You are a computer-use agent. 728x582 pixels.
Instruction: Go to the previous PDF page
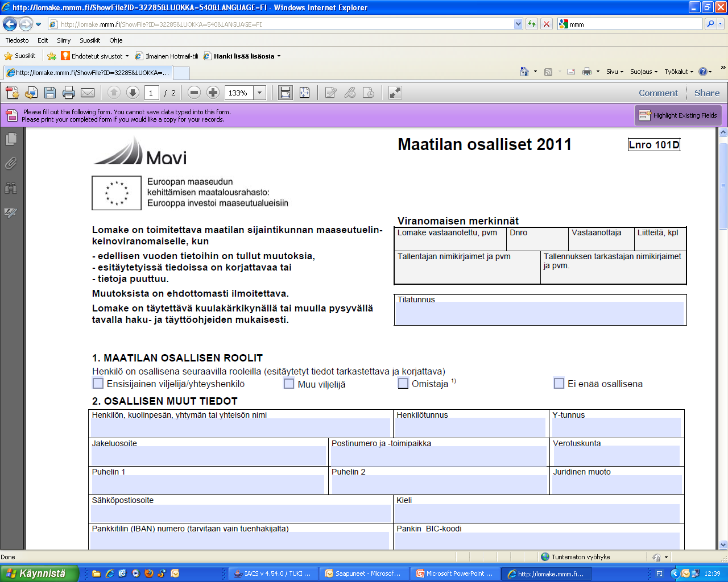click(x=114, y=93)
